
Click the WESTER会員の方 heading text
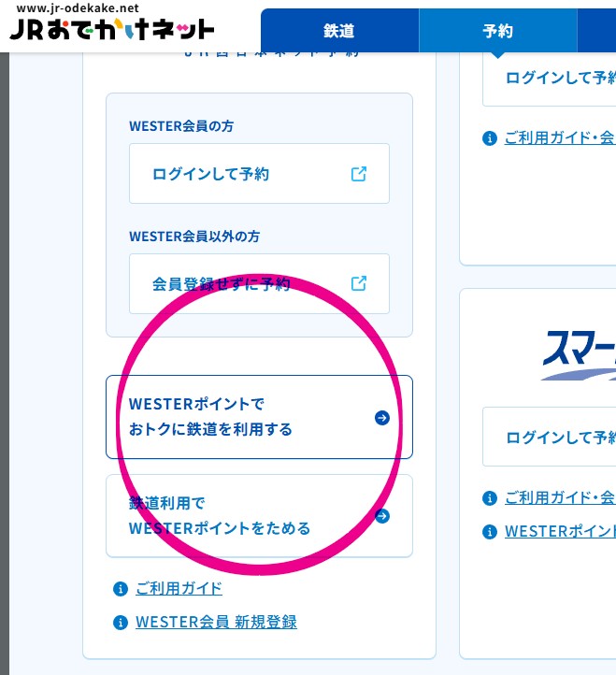[181, 126]
